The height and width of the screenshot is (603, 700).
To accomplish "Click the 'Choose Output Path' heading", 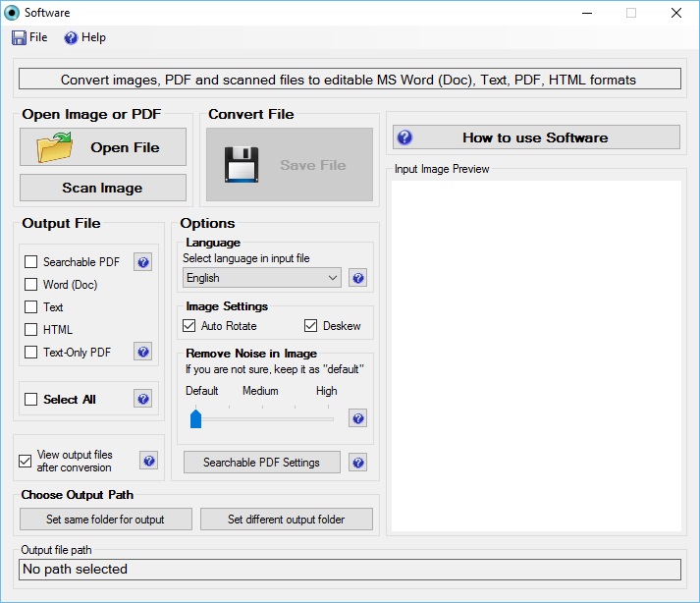I will [x=78, y=494].
